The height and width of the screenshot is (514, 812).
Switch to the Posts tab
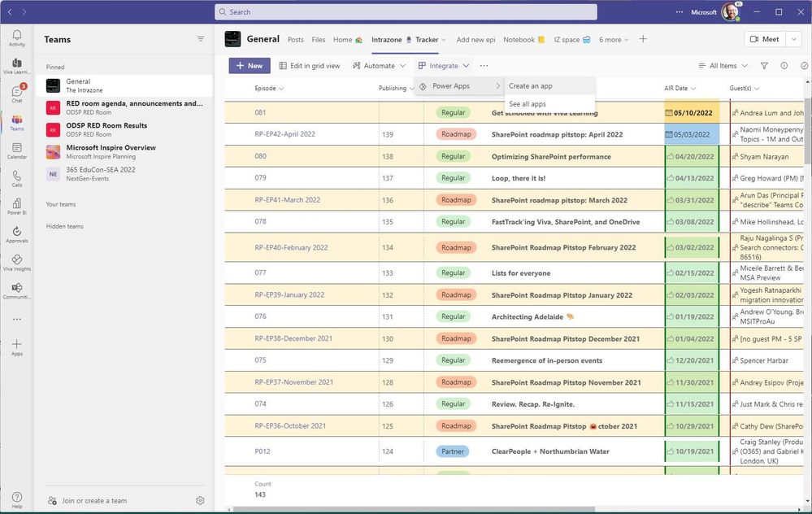coord(296,39)
